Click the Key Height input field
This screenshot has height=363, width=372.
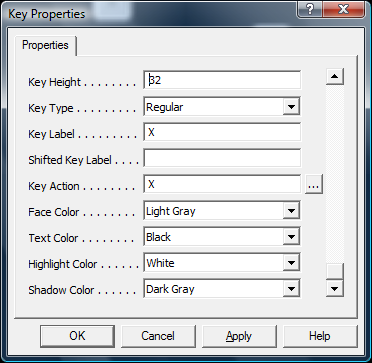coord(222,80)
